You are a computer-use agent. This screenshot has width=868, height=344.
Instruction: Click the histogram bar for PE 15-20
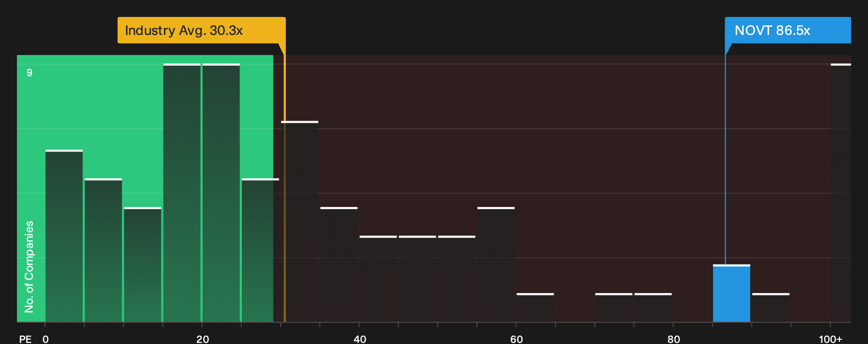click(182, 193)
